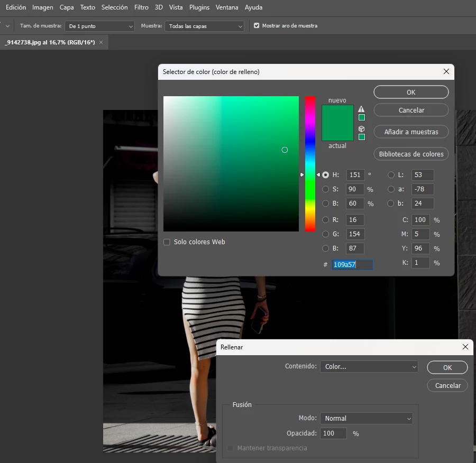Select the S saturation radio button
The height and width of the screenshot is (463, 476).
[x=325, y=189]
